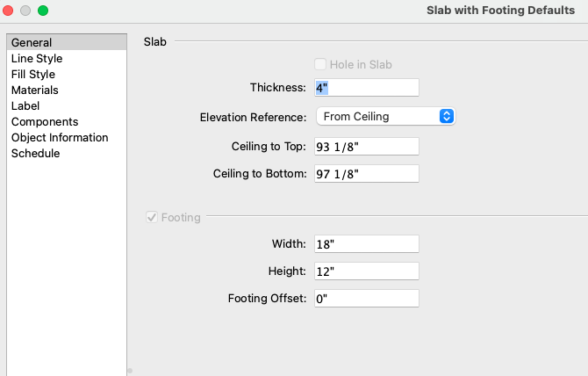Click the footing Height field
This screenshot has width=588, height=376.
point(366,271)
